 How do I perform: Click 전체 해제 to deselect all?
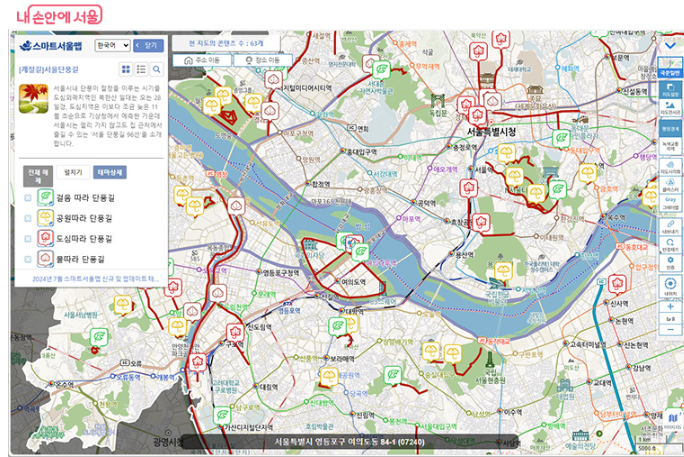[38, 176]
